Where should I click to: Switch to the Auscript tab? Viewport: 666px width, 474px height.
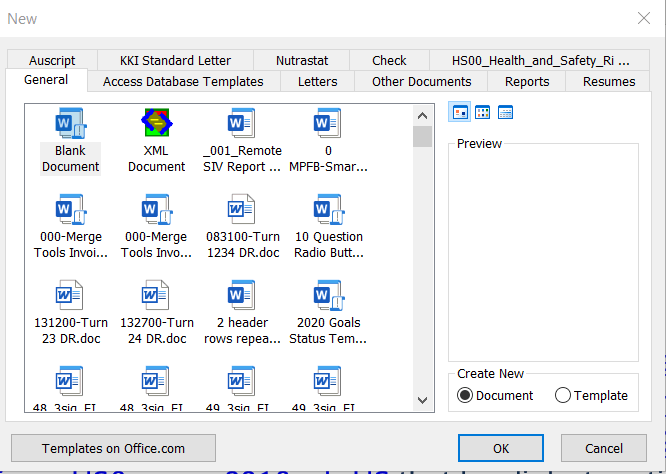click(52, 60)
